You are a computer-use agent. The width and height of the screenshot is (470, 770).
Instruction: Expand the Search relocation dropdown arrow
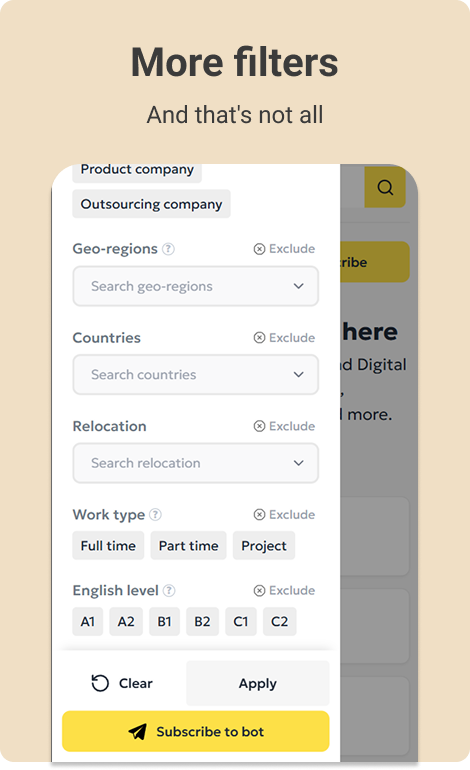(x=299, y=463)
